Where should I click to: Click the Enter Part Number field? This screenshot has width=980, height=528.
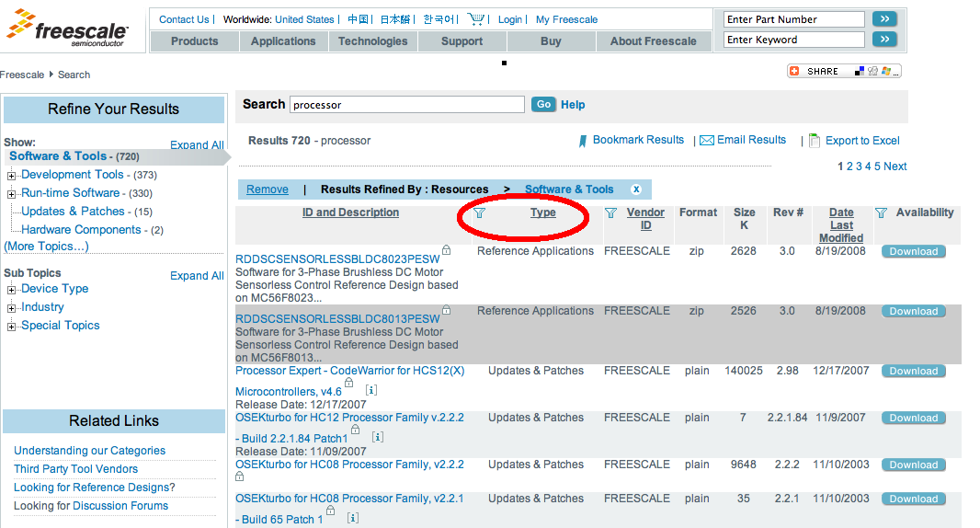tap(793, 19)
